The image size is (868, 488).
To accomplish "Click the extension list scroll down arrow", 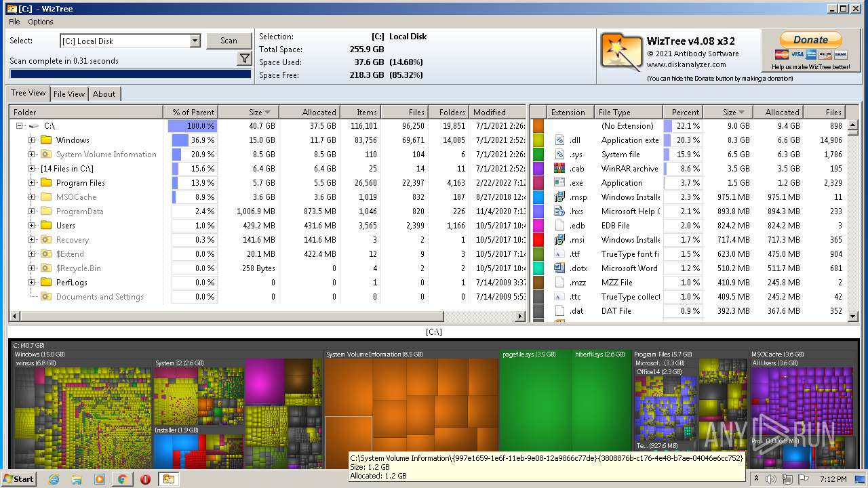I will [x=853, y=316].
